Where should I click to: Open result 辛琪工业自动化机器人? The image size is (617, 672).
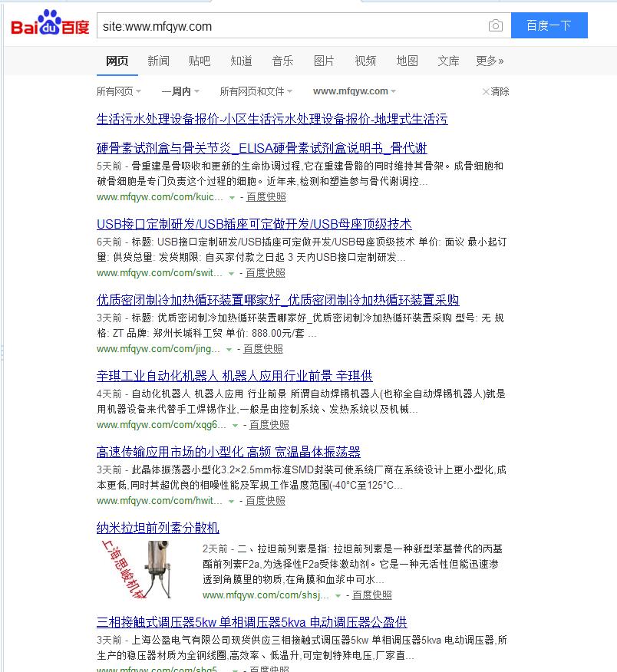pyautogui.click(x=235, y=375)
